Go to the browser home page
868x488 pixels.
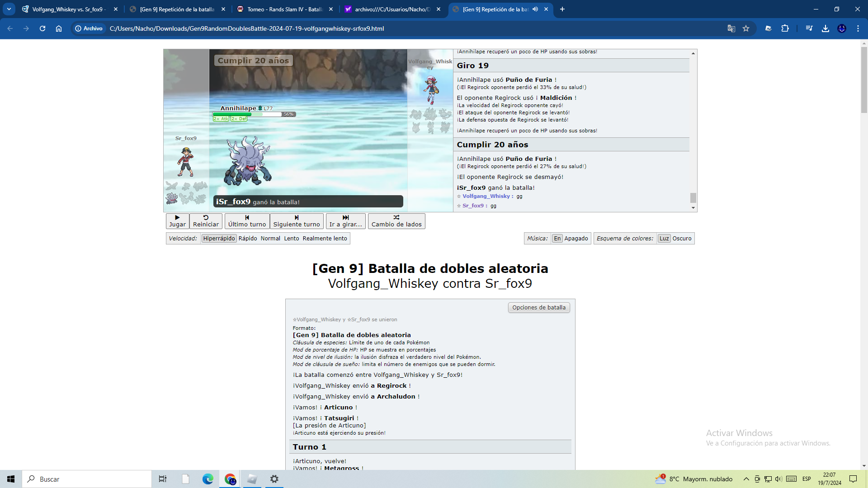click(x=59, y=28)
